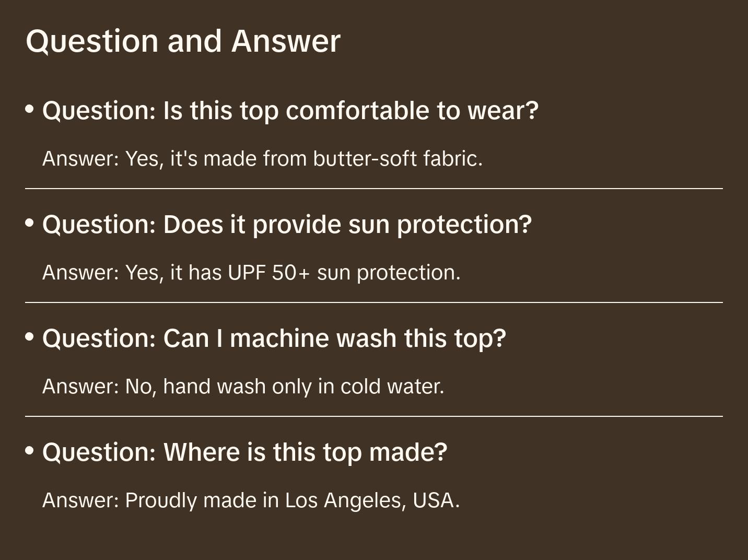Click the divider line below the hand wash answer
The width and height of the screenshot is (748, 560).
(x=374, y=416)
